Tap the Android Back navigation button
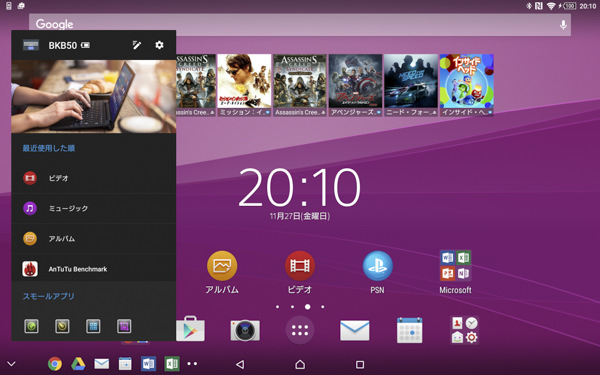600x375 pixels. pos(240,364)
